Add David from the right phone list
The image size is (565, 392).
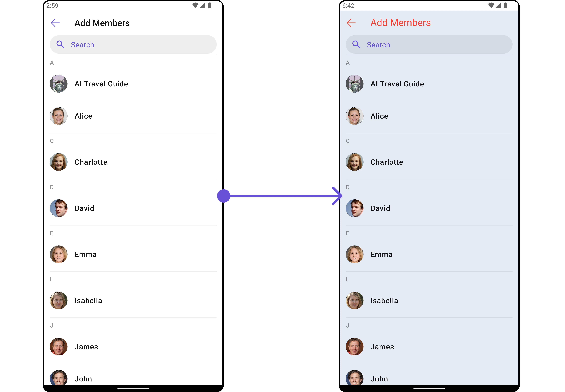(429, 208)
